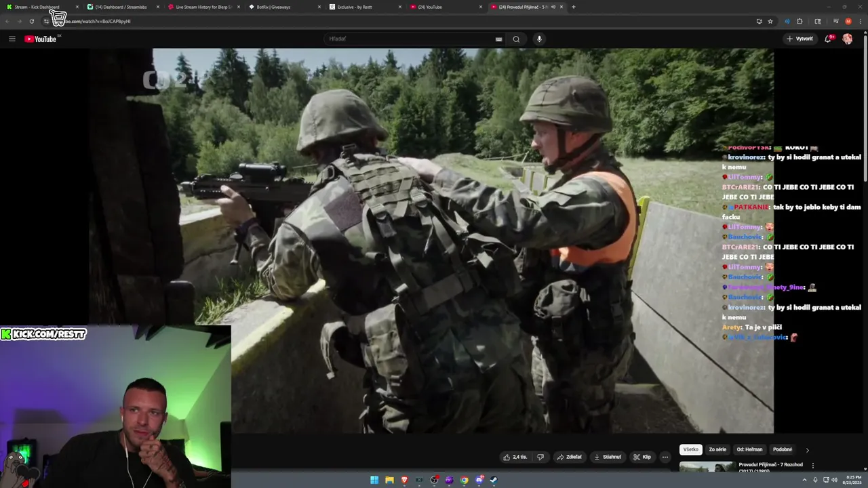Open Brave browser from taskbar

coord(404,480)
